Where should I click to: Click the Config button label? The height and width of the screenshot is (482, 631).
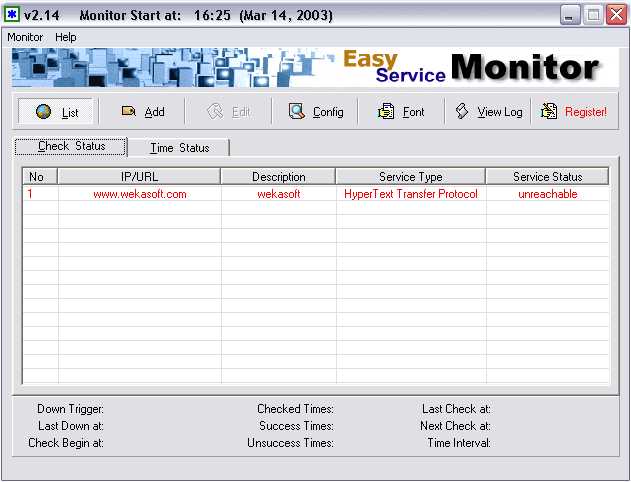(x=328, y=112)
